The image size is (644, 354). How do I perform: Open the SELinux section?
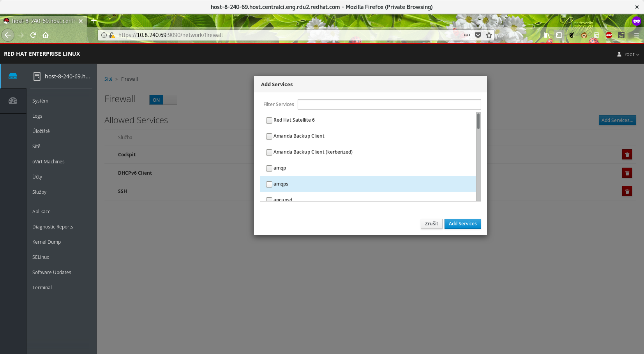[x=41, y=257]
